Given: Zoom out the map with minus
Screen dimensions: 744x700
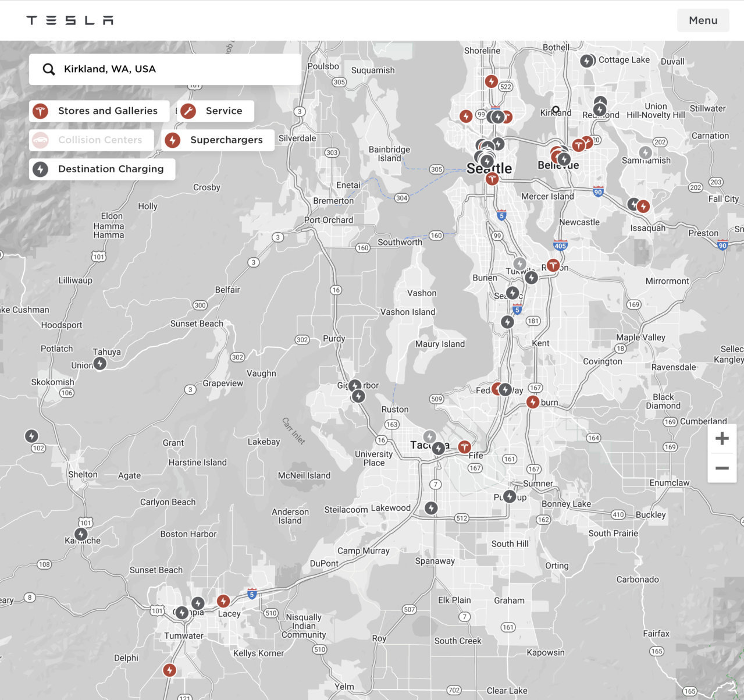Looking at the screenshot, I should (722, 468).
